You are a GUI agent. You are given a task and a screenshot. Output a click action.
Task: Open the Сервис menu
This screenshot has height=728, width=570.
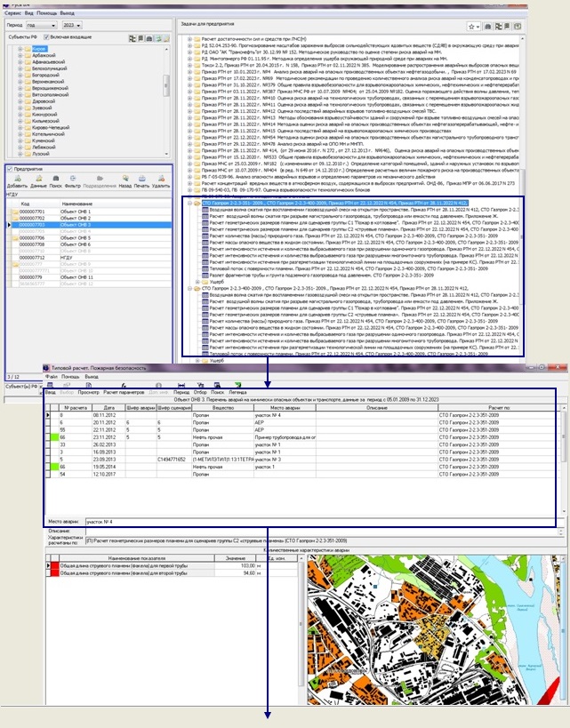tap(11, 15)
